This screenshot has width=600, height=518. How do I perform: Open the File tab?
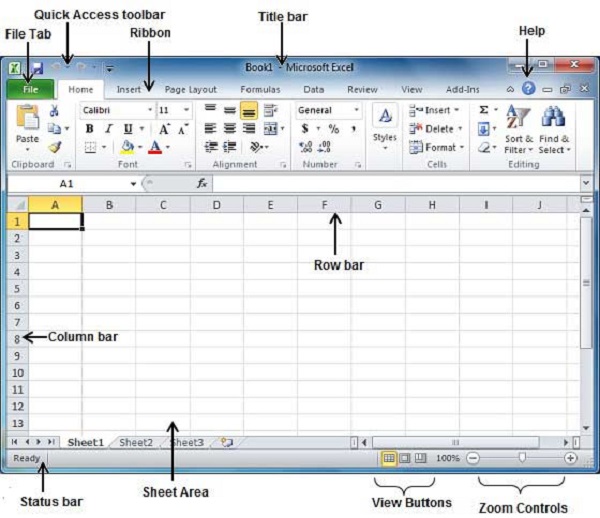tap(30, 89)
